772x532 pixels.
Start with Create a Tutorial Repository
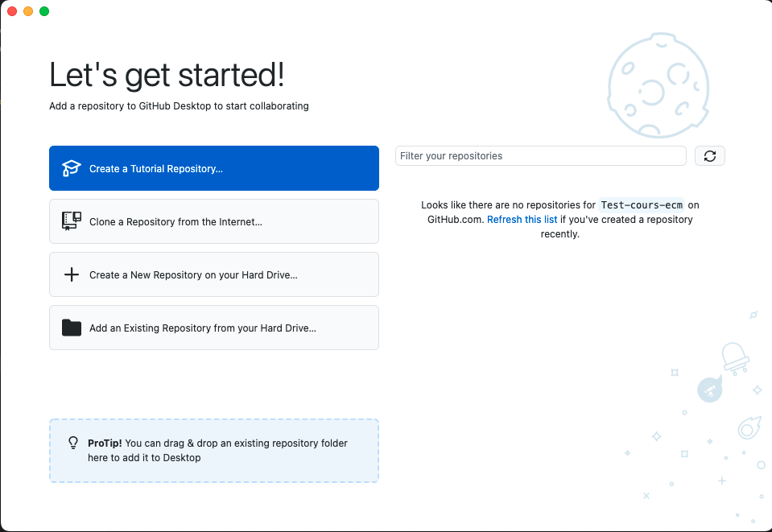tap(213, 168)
